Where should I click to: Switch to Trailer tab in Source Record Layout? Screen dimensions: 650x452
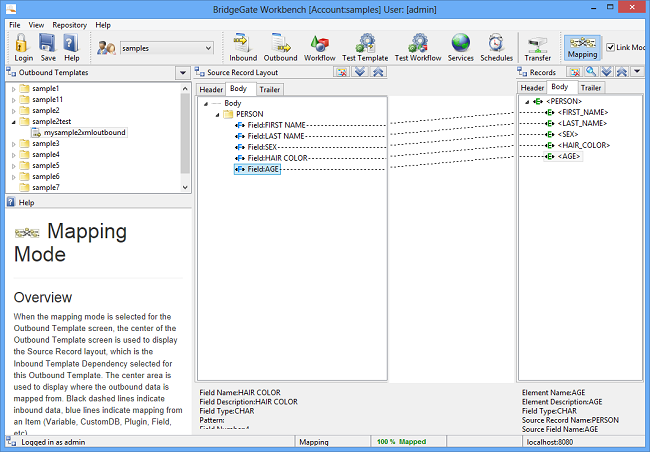269,90
